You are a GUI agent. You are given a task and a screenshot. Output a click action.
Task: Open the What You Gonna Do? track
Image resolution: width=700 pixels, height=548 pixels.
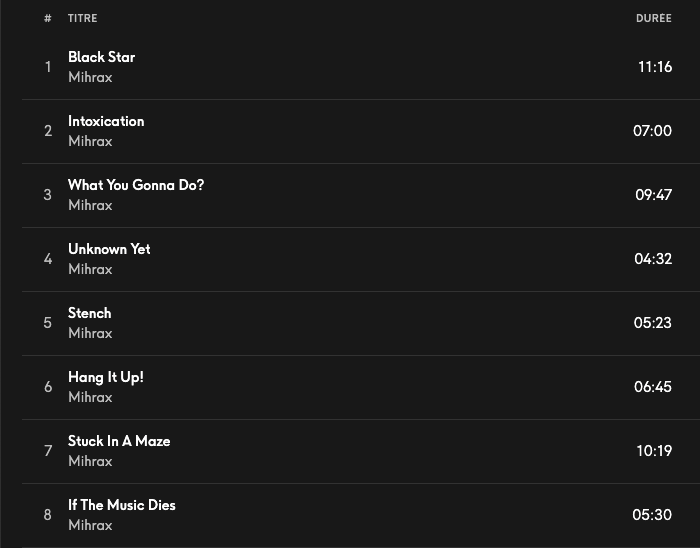tap(136, 185)
